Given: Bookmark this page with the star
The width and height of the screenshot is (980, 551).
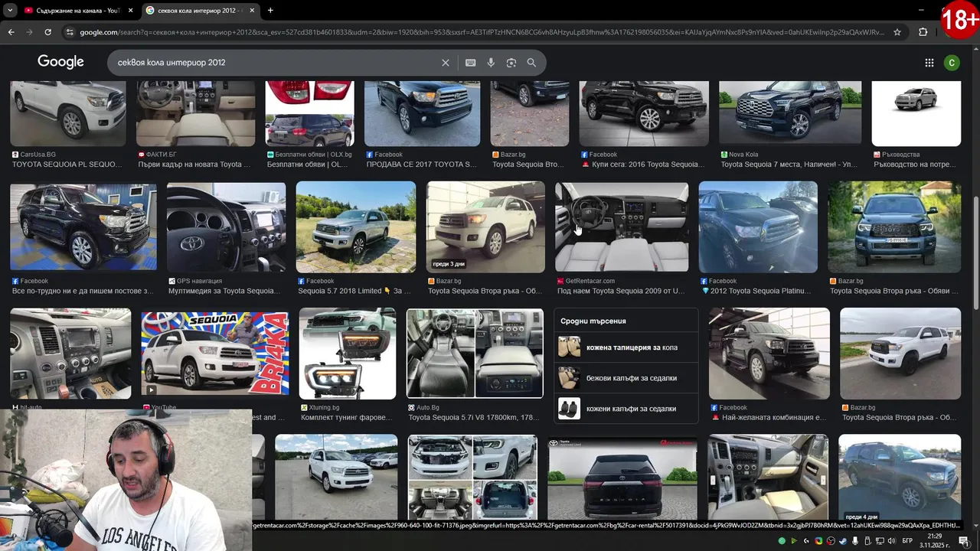Looking at the screenshot, I should pos(897,32).
